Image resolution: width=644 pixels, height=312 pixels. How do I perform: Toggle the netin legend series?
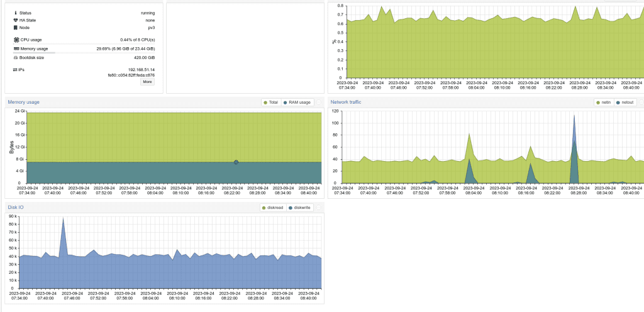coord(604,103)
